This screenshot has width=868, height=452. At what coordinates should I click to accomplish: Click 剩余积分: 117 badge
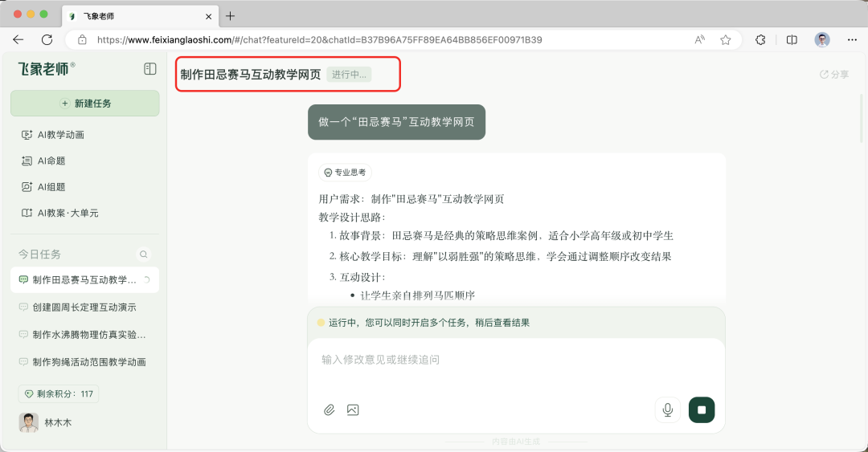pyautogui.click(x=59, y=394)
